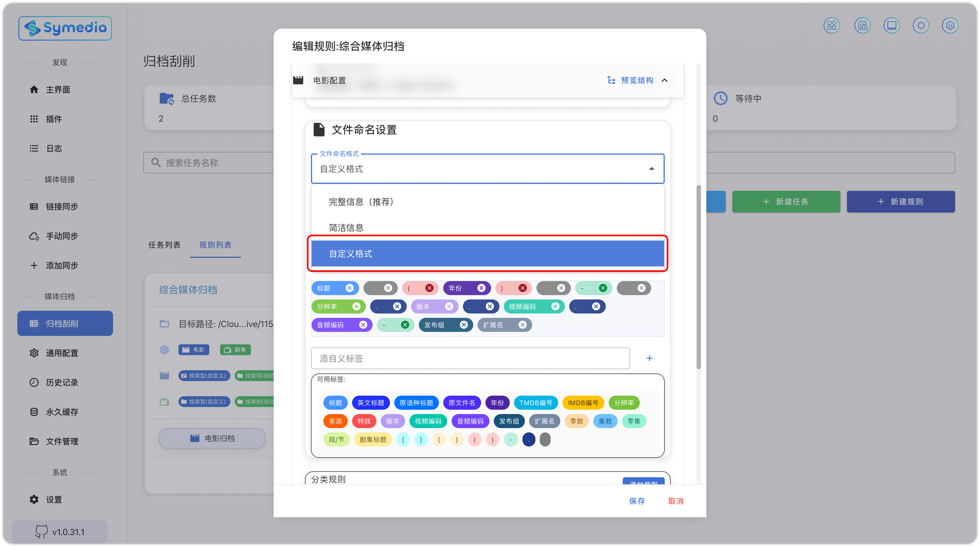This screenshot has width=980, height=547.
Task: Open the dashboard grid icon in top bar
Action: pyautogui.click(x=831, y=25)
